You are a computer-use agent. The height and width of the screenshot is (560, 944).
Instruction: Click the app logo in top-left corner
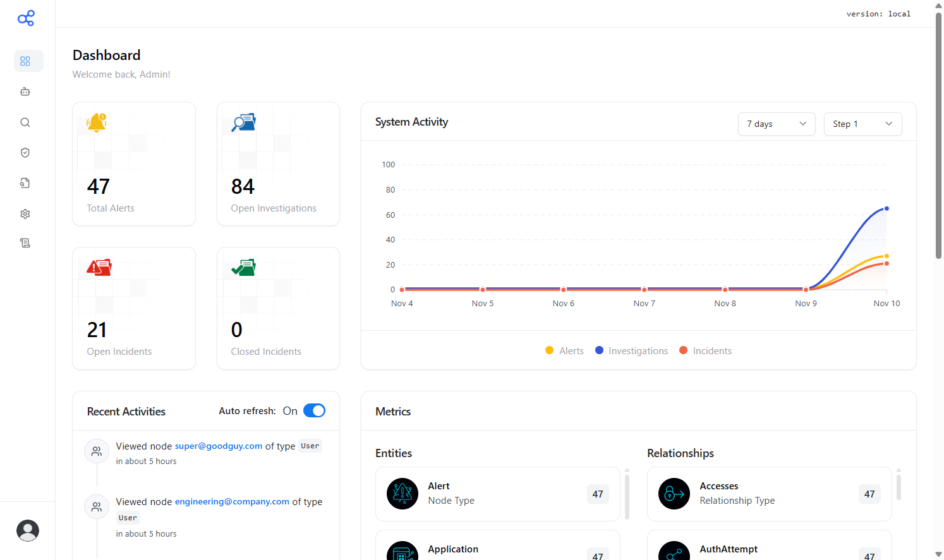(x=26, y=18)
